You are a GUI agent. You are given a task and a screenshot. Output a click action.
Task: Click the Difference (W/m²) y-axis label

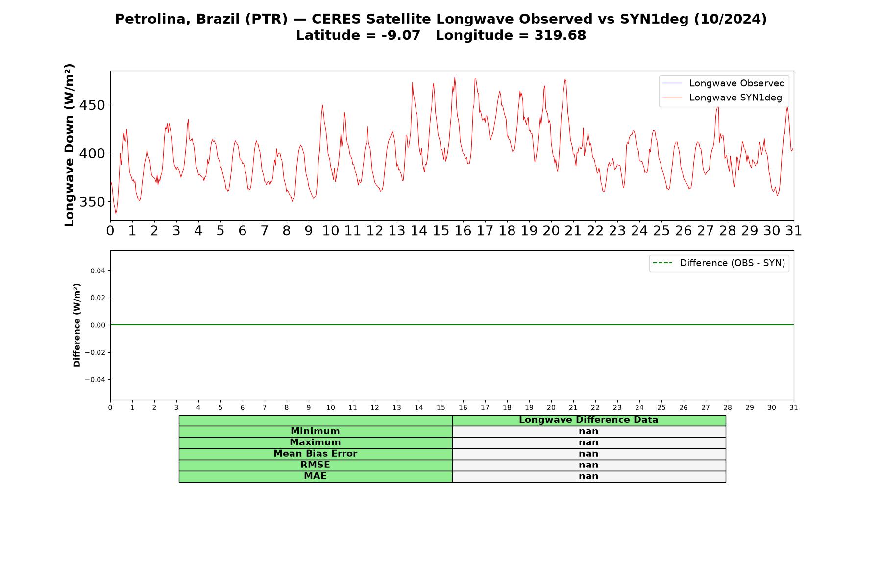(77, 325)
